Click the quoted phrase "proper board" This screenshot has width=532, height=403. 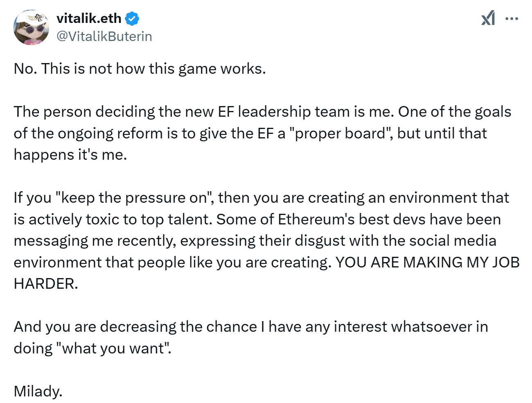pyautogui.click(x=340, y=134)
